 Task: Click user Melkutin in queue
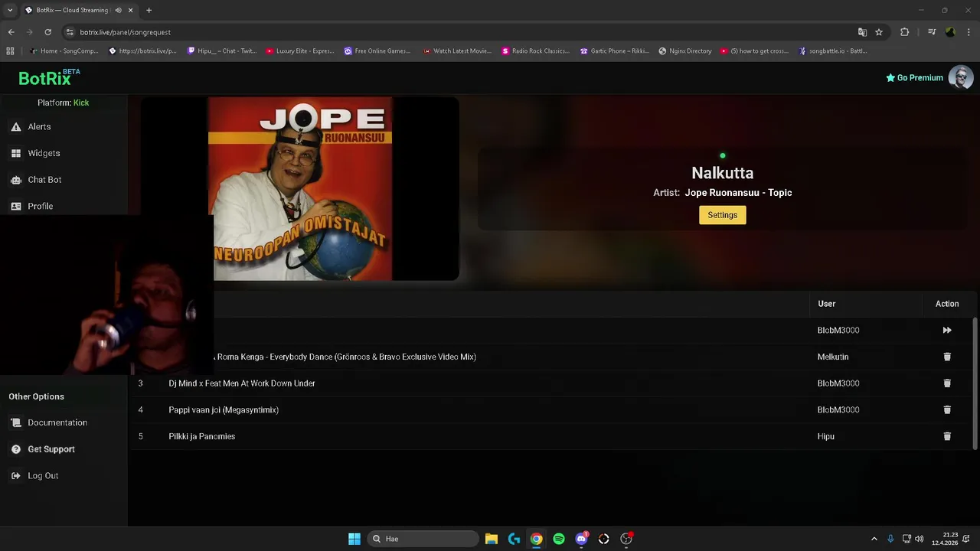[833, 357]
